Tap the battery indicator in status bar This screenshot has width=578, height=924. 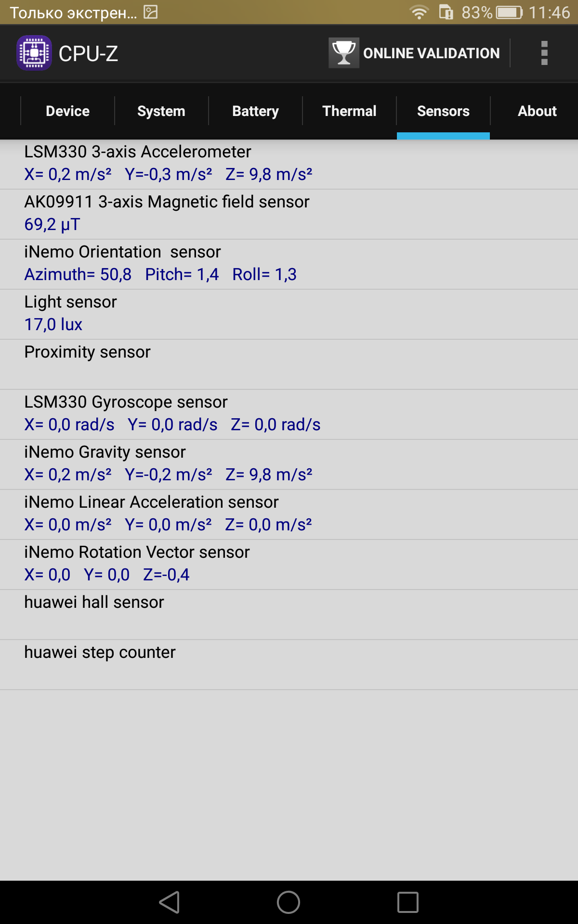click(x=510, y=12)
